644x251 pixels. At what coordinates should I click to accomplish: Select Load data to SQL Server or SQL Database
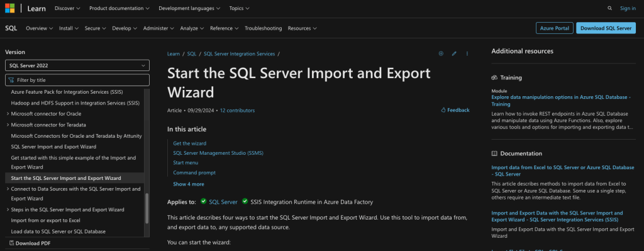[58, 231]
